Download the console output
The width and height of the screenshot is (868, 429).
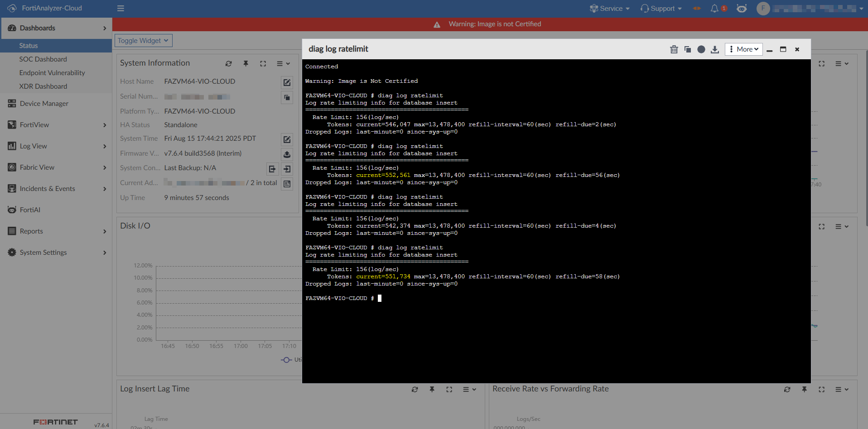(x=715, y=49)
